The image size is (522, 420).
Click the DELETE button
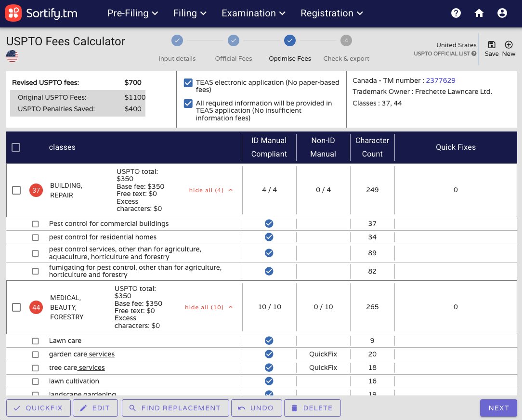point(312,408)
